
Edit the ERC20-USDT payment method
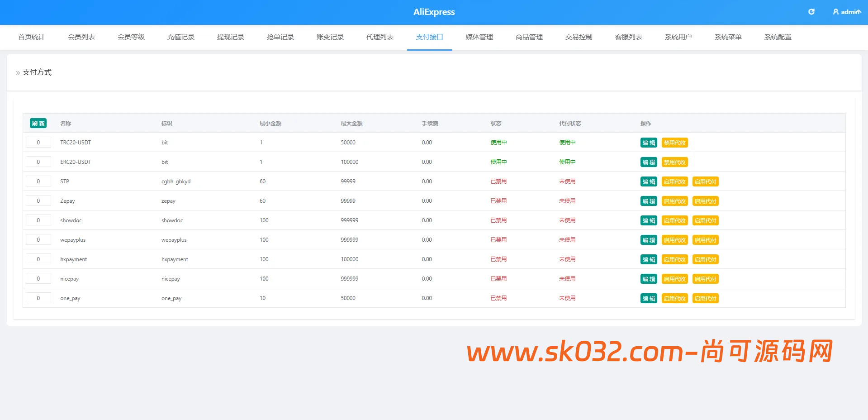click(649, 162)
